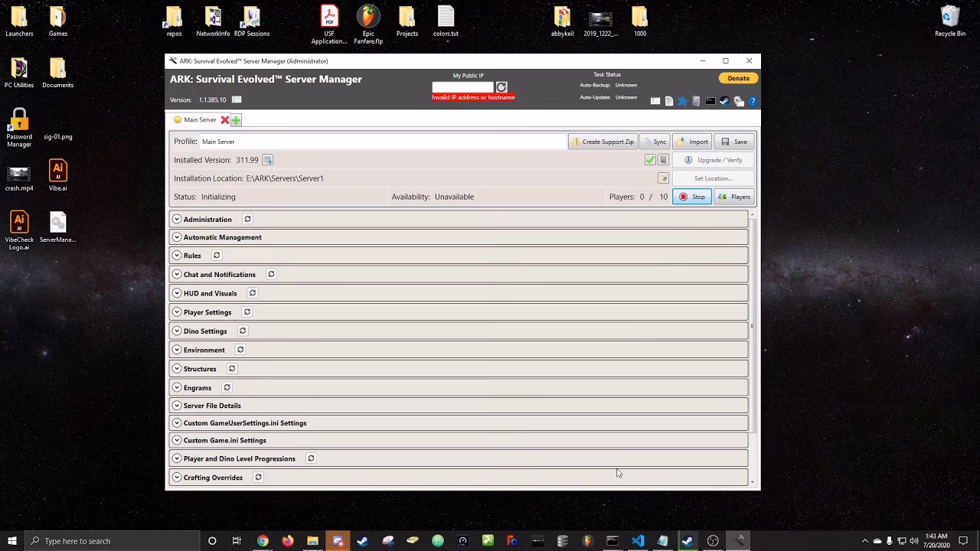The height and width of the screenshot is (551, 980).
Task: Reset Engrams with its refresh icon
Action: (x=227, y=387)
